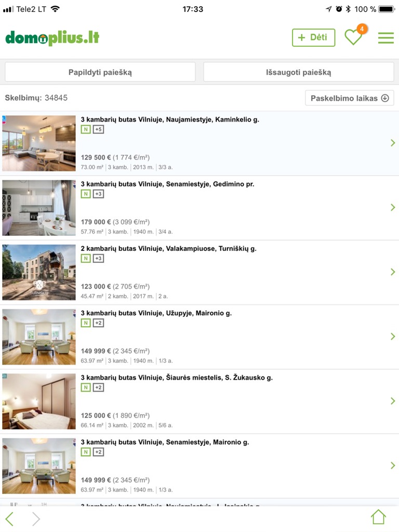Open Paskelbimo laikas sort dropdown
This screenshot has width=399, height=532.
pyautogui.click(x=350, y=98)
